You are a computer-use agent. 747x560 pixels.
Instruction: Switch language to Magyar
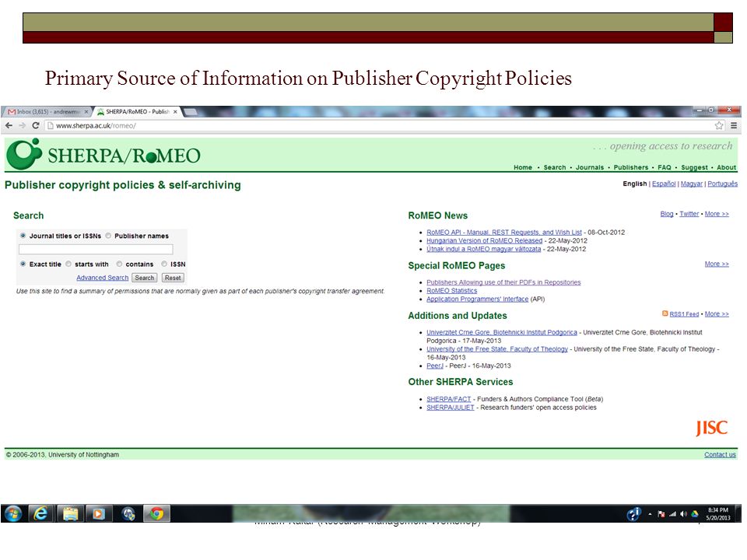(691, 184)
